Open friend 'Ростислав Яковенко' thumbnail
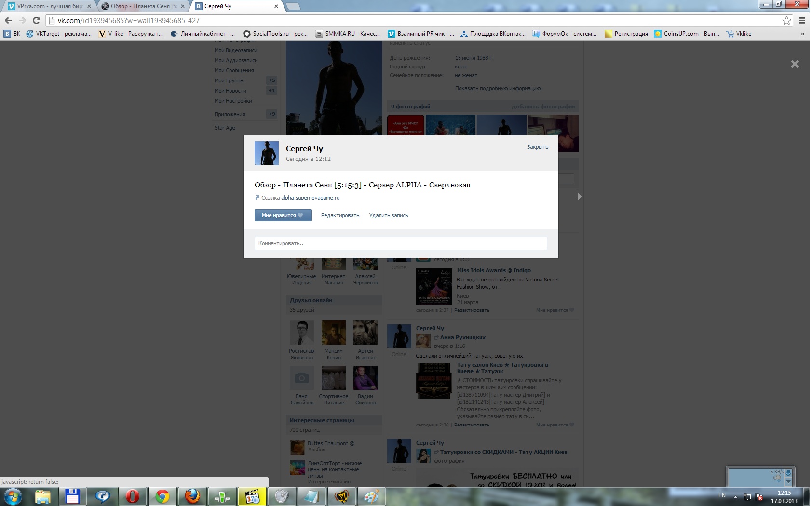 point(302,333)
